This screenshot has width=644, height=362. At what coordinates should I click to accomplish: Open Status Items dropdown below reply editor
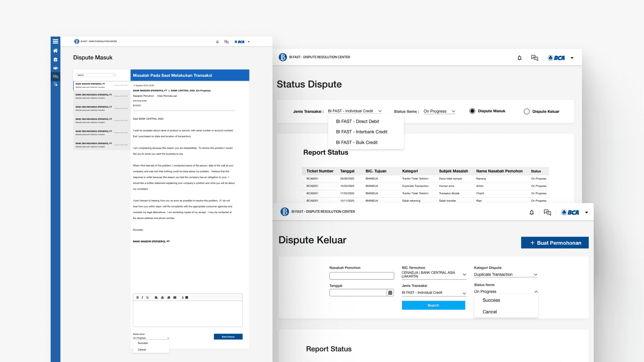point(151,338)
